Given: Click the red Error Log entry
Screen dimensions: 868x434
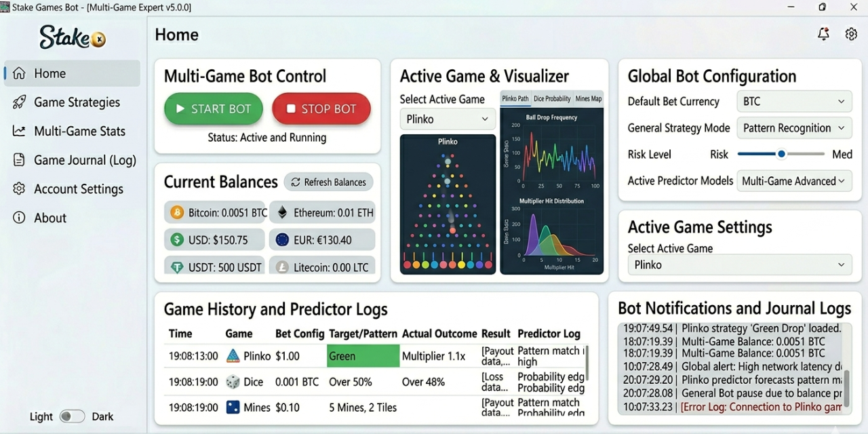Looking at the screenshot, I should (732, 407).
